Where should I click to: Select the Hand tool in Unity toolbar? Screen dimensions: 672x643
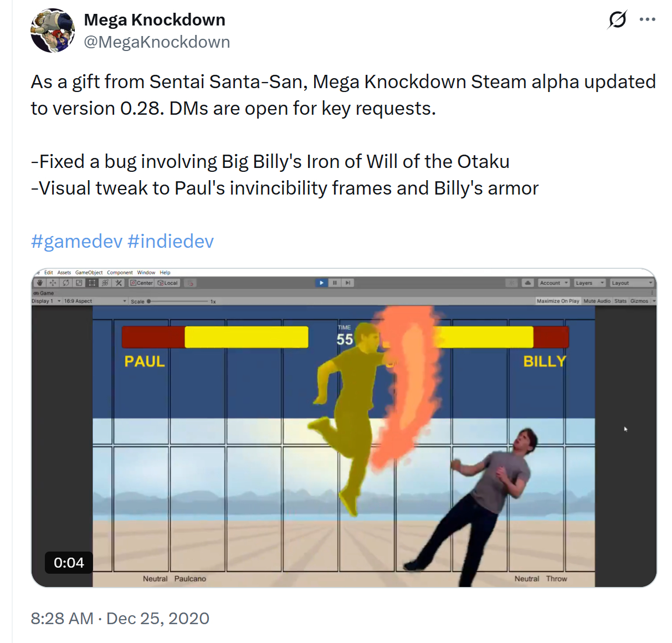[x=40, y=283]
